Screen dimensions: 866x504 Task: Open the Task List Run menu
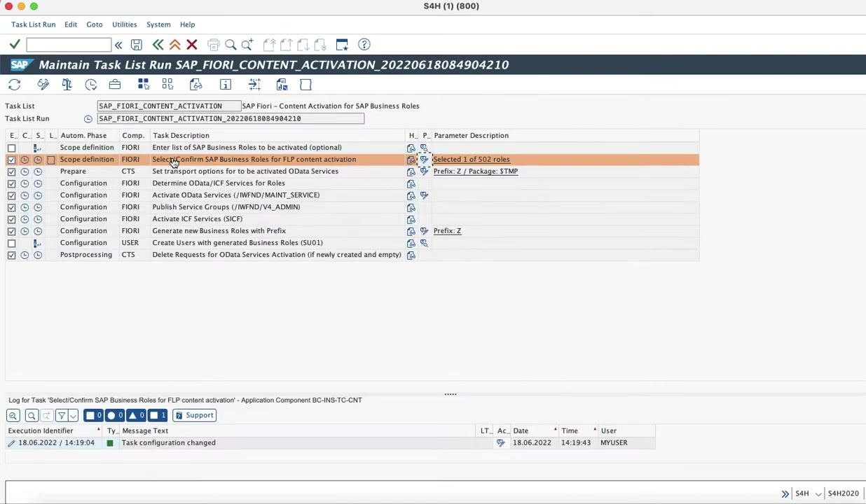click(33, 24)
